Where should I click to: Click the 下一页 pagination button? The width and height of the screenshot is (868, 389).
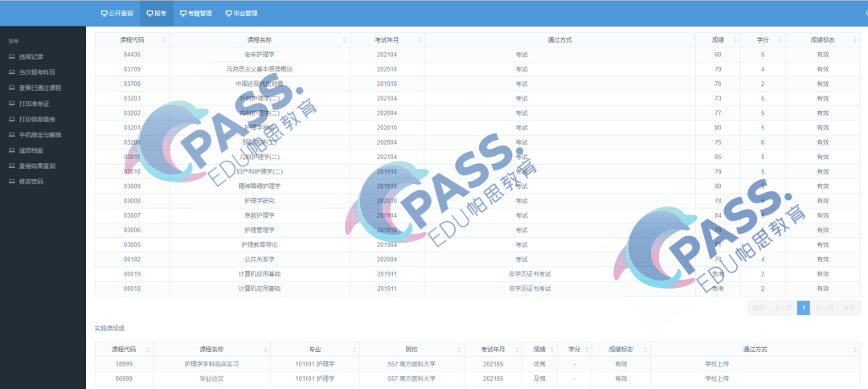pos(824,308)
